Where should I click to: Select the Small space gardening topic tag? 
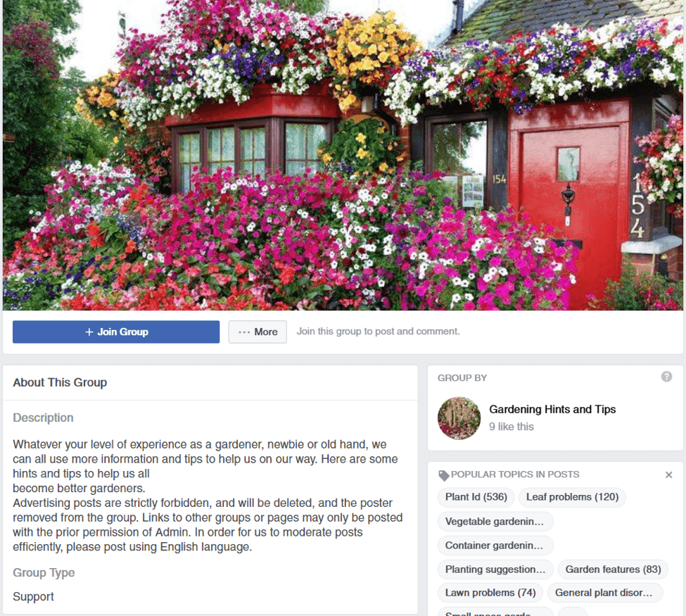point(495,612)
